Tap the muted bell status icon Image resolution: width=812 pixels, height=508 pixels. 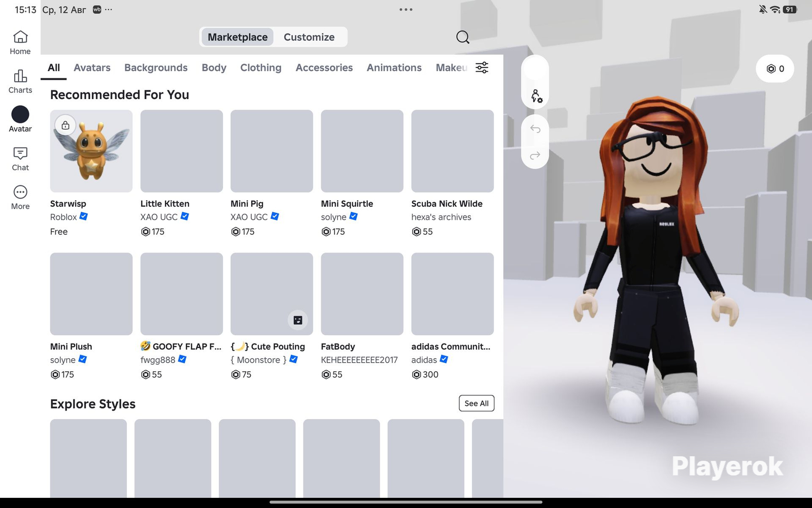click(x=763, y=10)
